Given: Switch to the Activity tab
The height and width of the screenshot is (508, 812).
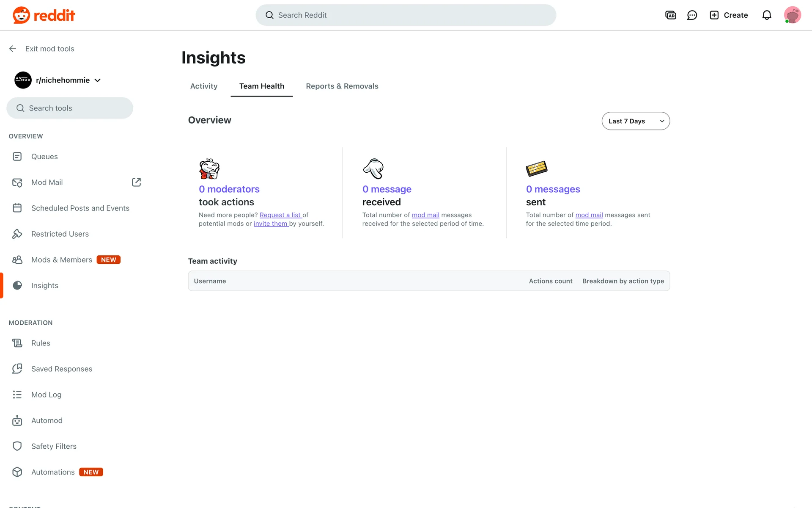Looking at the screenshot, I should tap(204, 86).
